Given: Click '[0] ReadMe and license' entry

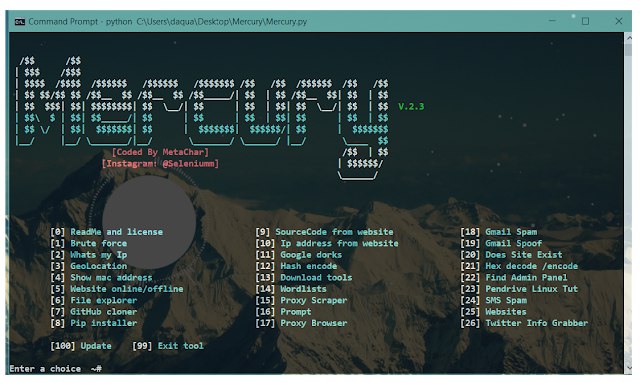Looking at the screenshot, I should [x=107, y=232].
